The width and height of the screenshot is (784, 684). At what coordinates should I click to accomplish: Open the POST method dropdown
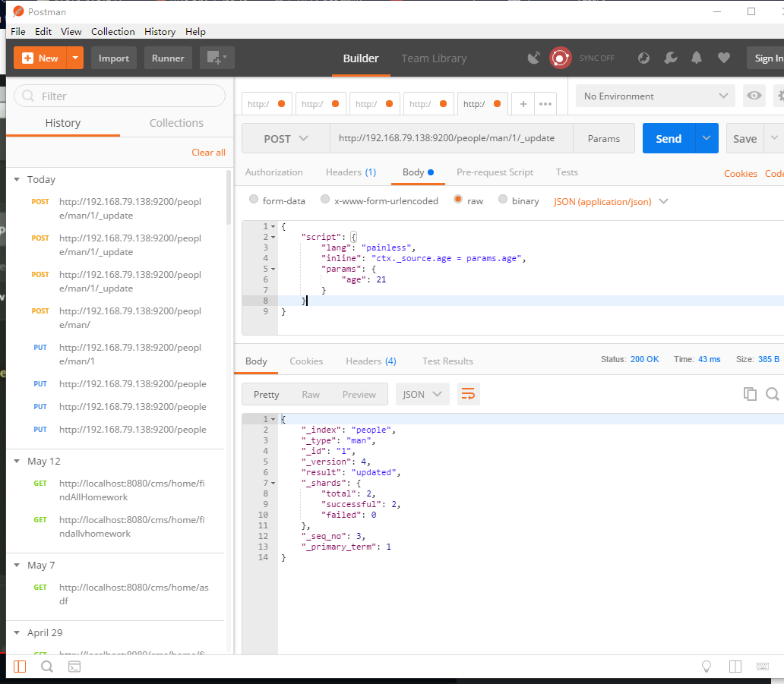tap(286, 139)
